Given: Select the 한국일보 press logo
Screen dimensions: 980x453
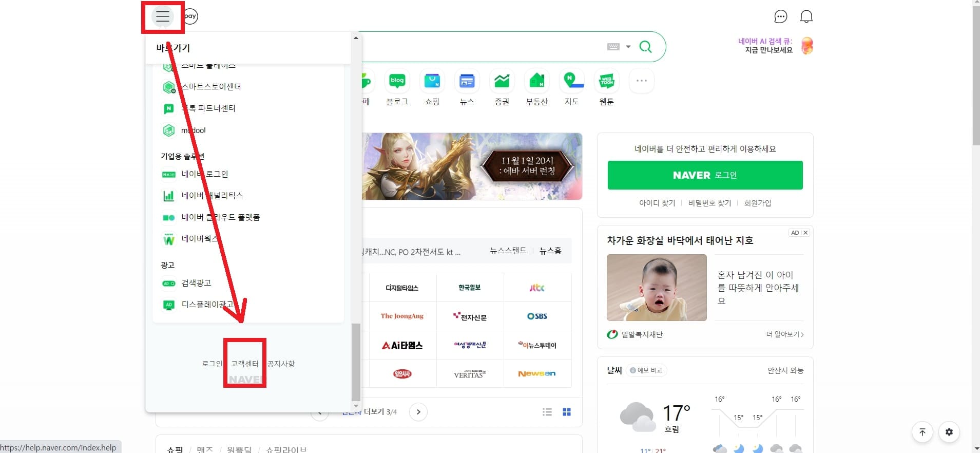Looking at the screenshot, I should pos(470,288).
